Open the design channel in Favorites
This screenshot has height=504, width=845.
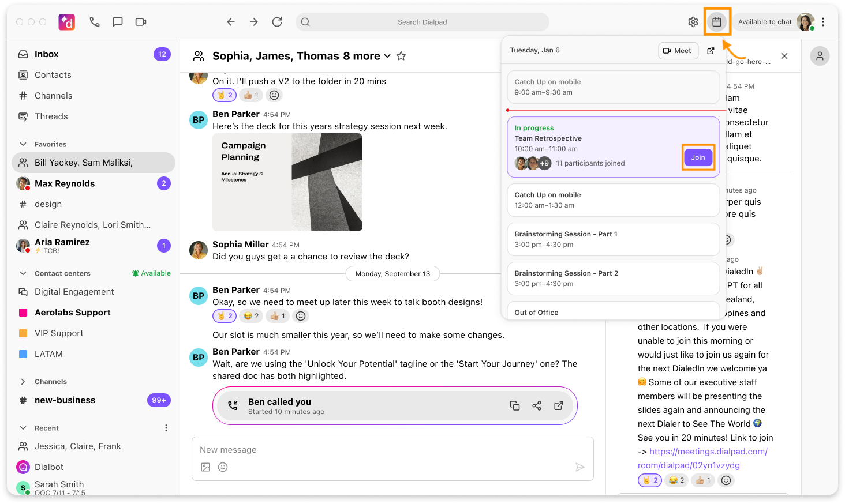point(94,204)
